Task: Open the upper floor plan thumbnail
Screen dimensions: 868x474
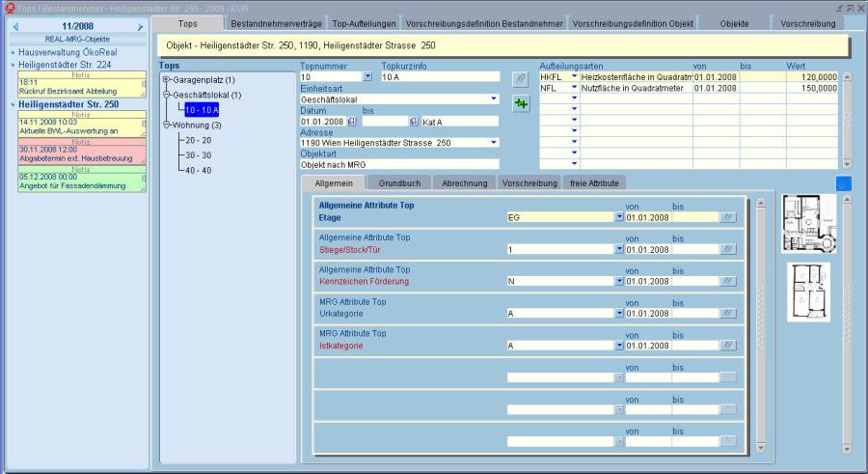Action: [x=809, y=223]
